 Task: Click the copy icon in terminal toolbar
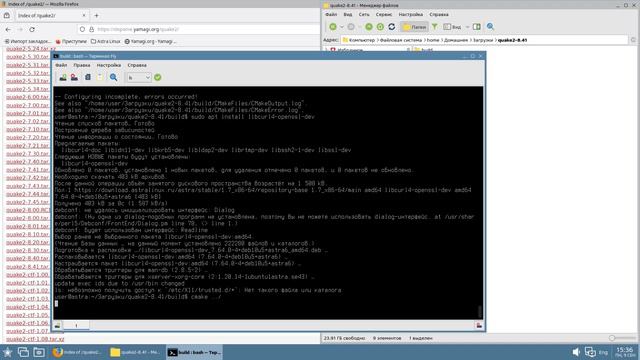88,77
